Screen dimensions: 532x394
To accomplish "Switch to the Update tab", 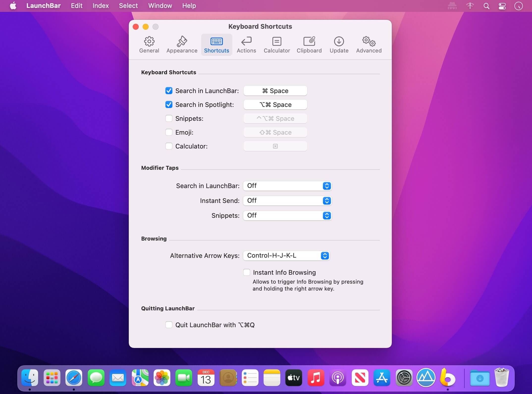I will (x=339, y=45).
